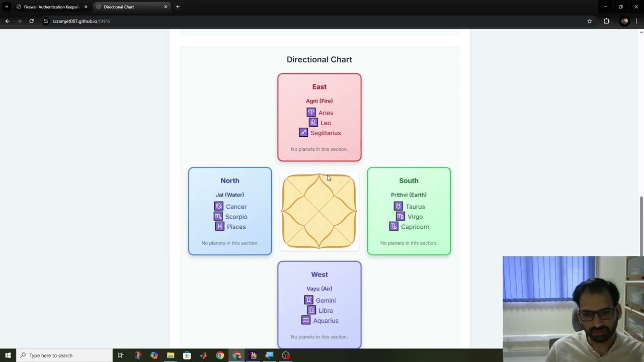Screen dimensions: 644x362
Task: Click the Vayu (Air) label
Action: 319,289
